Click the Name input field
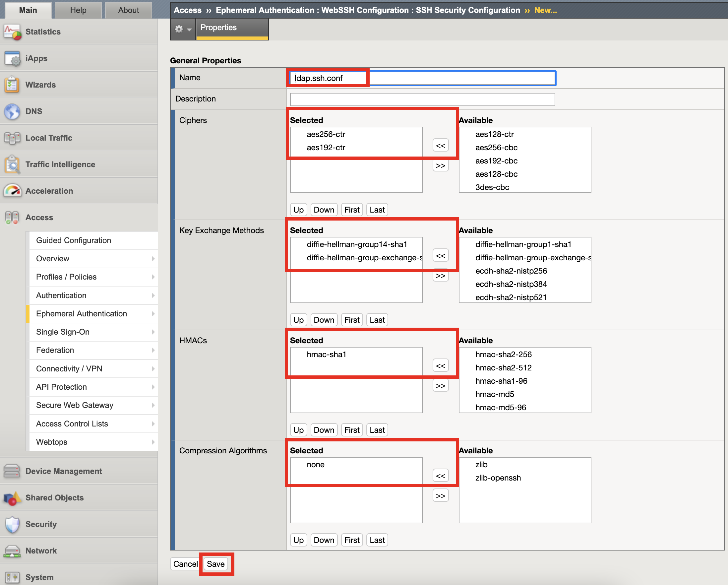Screen dimensions: 728x585 423,78
